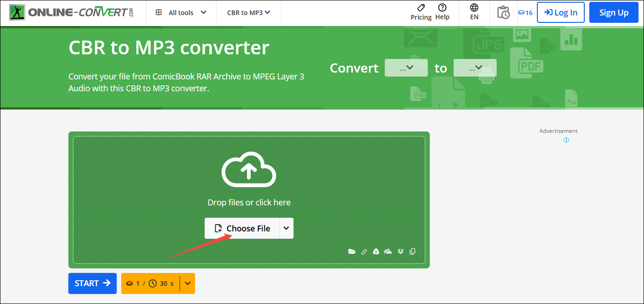Click the Log In button

point(561,12)
